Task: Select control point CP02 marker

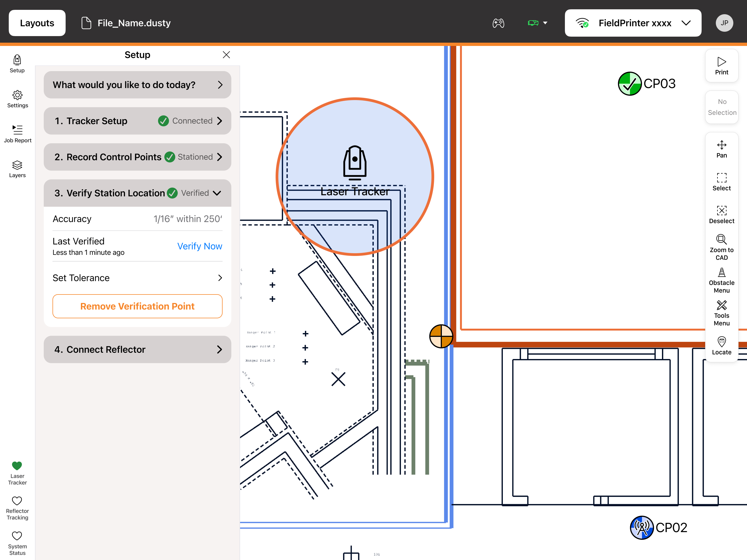Action: pos(642,527)
